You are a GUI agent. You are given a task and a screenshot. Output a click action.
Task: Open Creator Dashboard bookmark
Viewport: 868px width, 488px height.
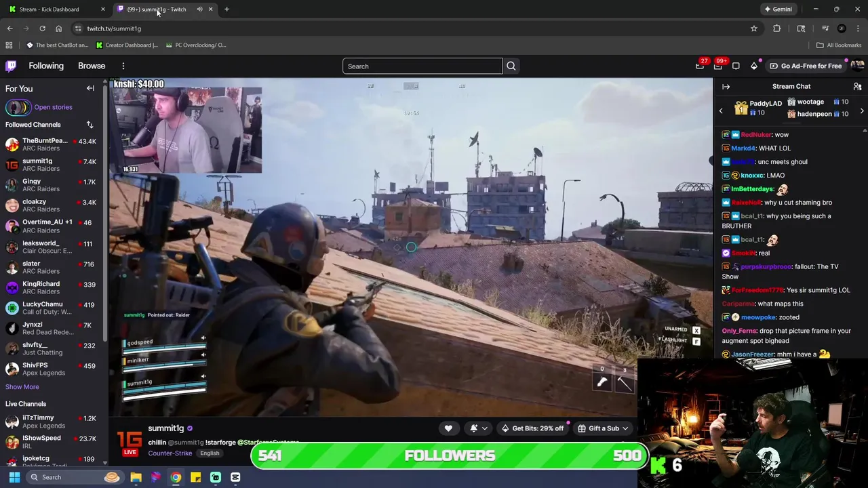click(127, 45)
